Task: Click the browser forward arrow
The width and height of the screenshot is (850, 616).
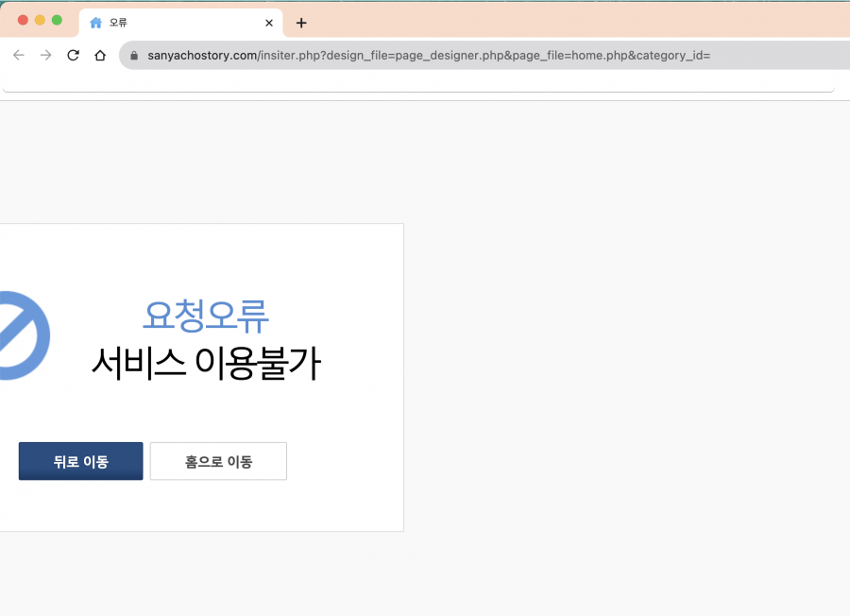Action: [45, 56]
